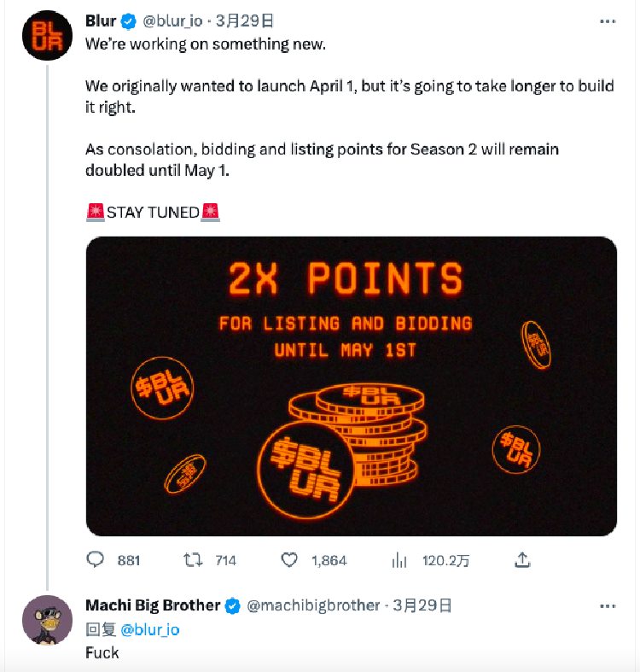Click Machi Big Brother's verified badge
This screenshot has height=672, width=640.
233,606
